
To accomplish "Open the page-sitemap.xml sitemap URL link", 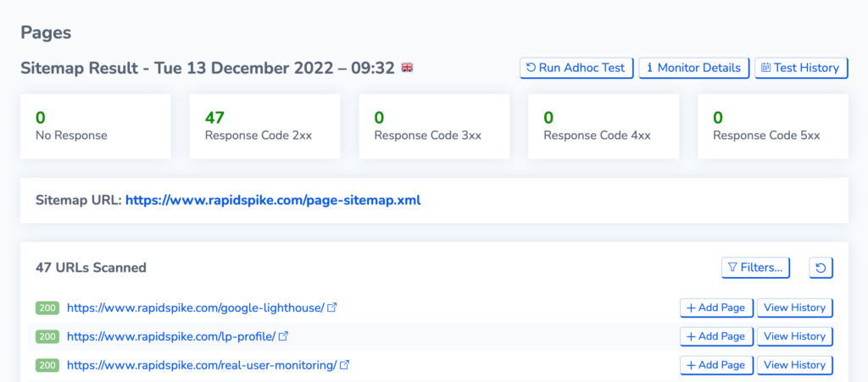I will [x=273, y=200].
